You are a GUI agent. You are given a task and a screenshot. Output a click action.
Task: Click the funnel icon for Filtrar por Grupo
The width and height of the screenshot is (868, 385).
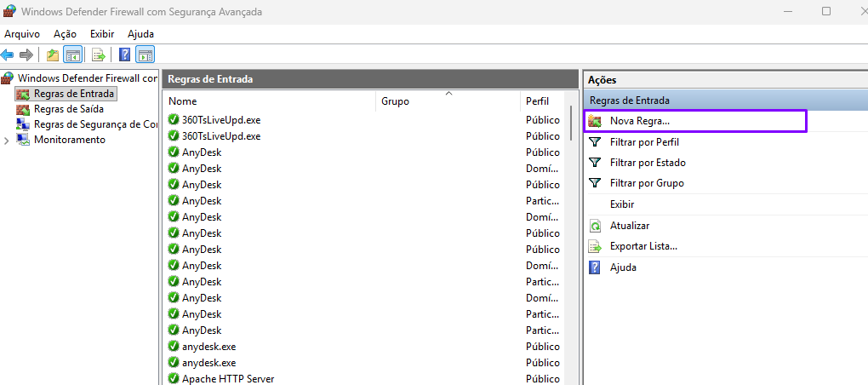tap(595, 183)
